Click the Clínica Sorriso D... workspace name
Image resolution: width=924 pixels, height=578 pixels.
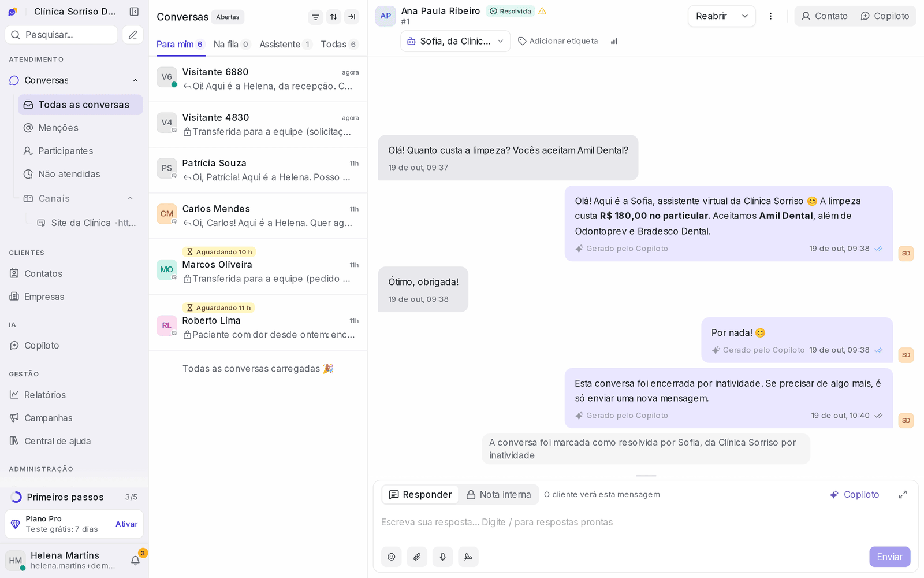[x=75, y=12]
